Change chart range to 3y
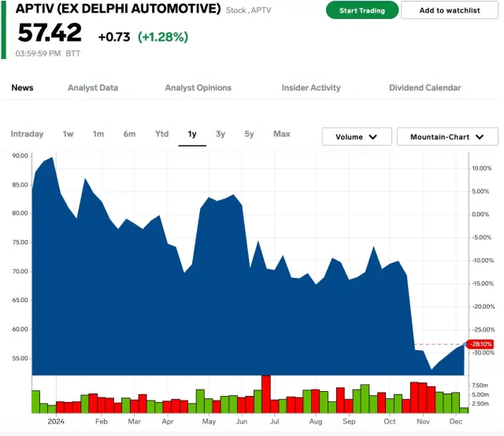 click(220, 134)
